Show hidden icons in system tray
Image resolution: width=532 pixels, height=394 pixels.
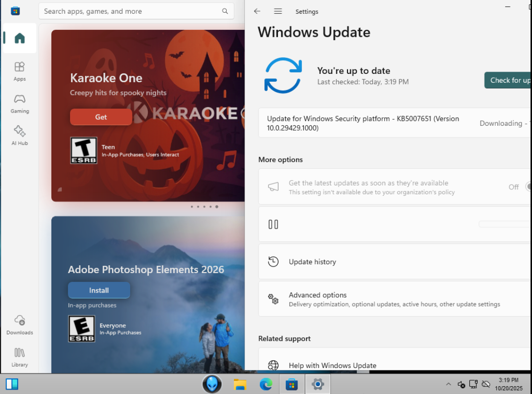(x=448, y=384)
